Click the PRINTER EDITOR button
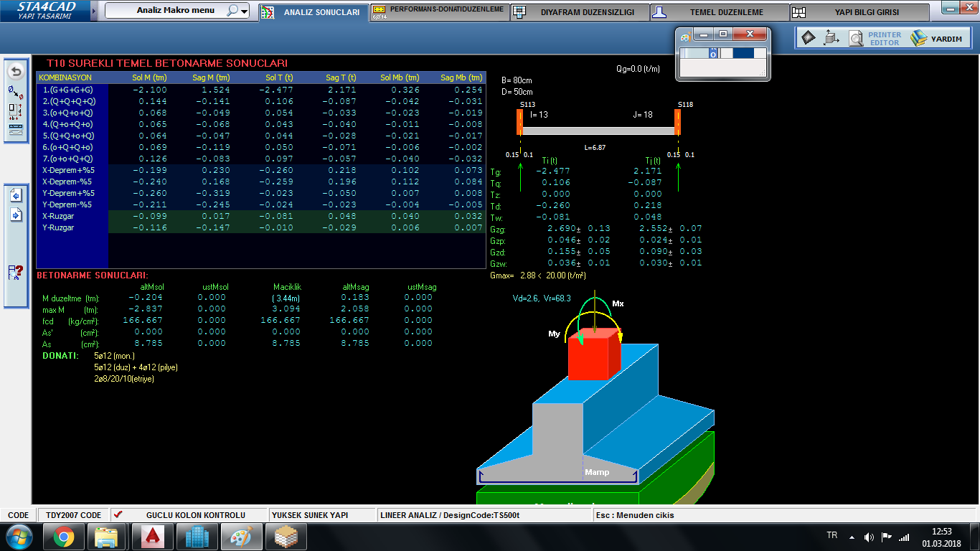Viewport: 980px width, 551px height. (885, 39)
